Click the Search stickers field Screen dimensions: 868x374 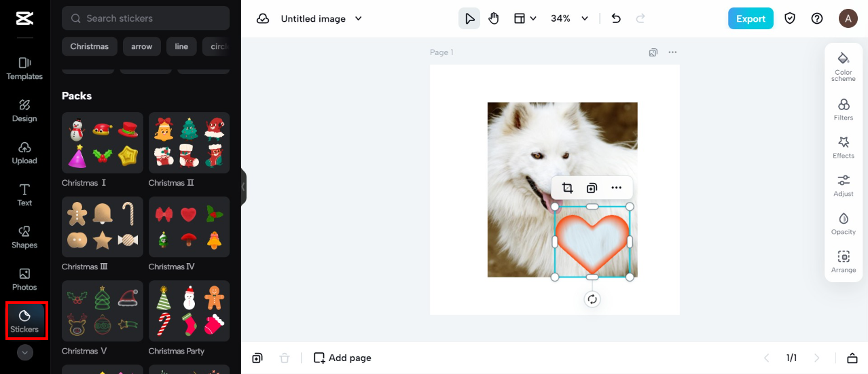click(x=145, y=18)
